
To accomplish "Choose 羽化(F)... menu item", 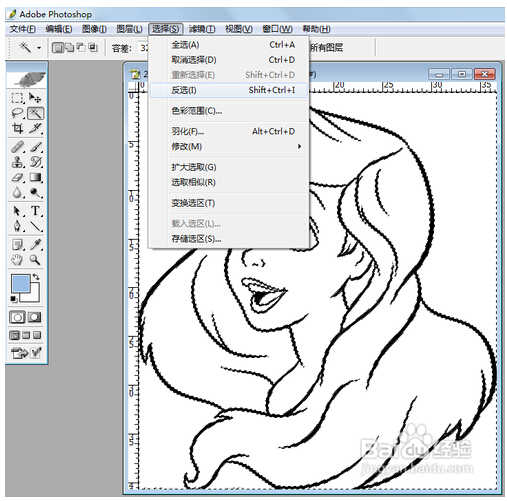I will click(228, 131).
